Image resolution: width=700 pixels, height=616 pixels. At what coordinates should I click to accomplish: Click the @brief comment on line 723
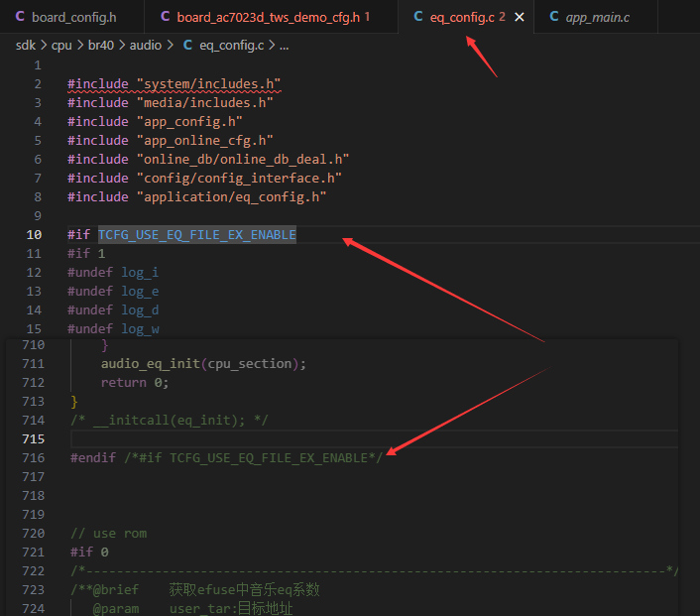click(x=195, y=589)
